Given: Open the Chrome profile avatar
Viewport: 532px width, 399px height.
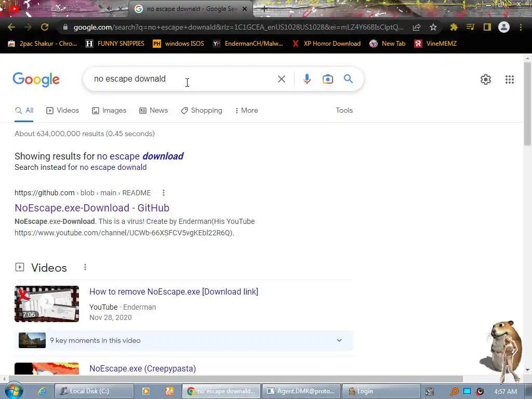Looking at the screenshot, I should 504,27.
